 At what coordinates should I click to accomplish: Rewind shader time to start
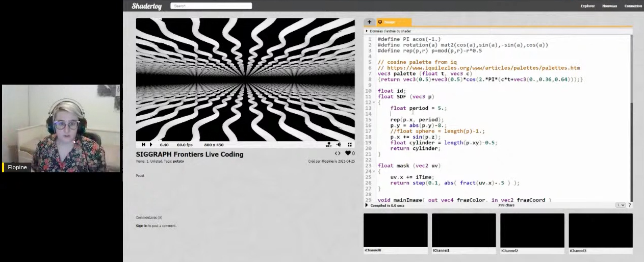143,145
